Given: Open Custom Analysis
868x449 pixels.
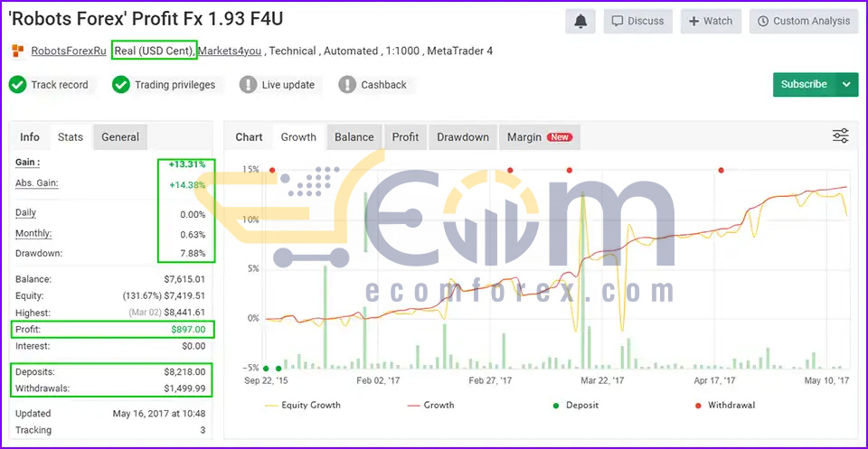Looking at the screenshot, I should click(x=804, y=22).
